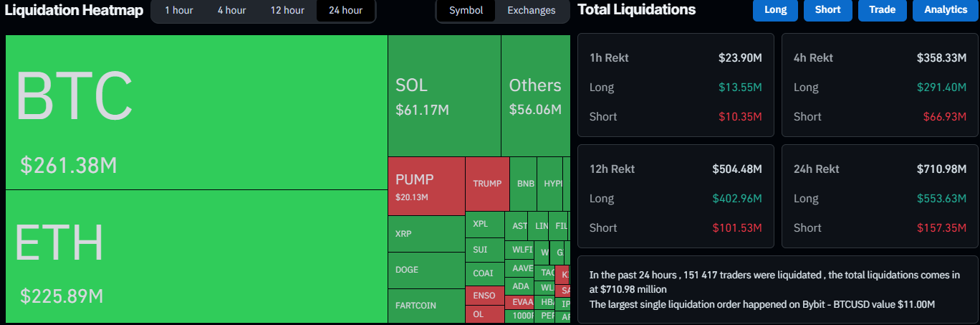Viewport: 980px width, 325px height.
Task: Click the ETH heatmap tile
Action: click(196, 256)
